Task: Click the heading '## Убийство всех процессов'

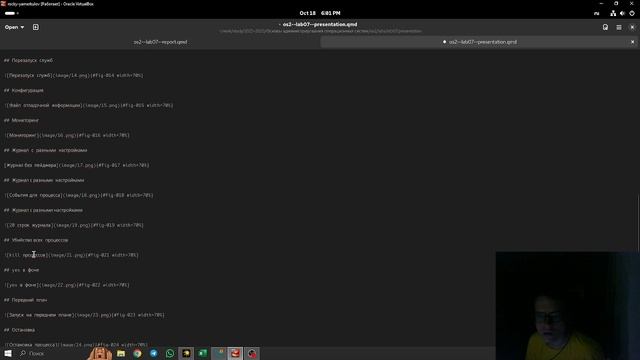Action: [36, 240]
